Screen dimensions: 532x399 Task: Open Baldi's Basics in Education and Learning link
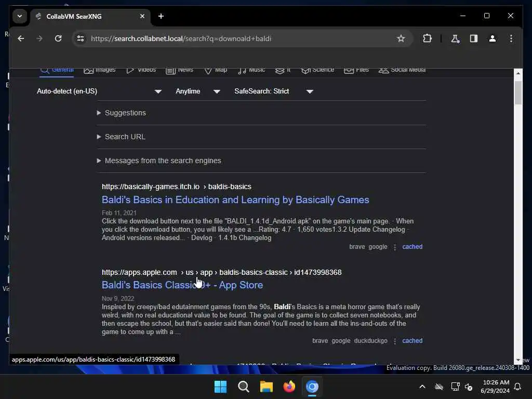pyautogui.click(x=235, y=200)
